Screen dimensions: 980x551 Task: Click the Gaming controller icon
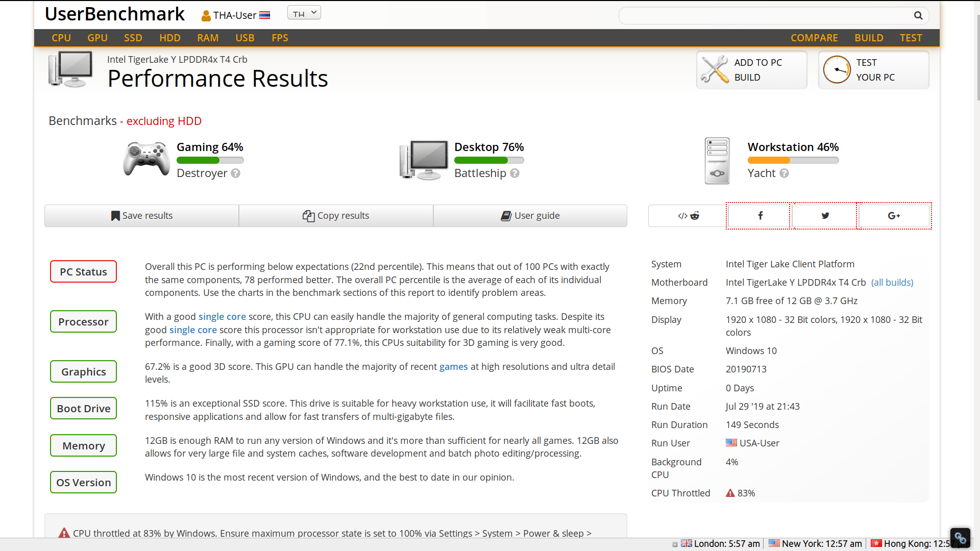point(146,159)
